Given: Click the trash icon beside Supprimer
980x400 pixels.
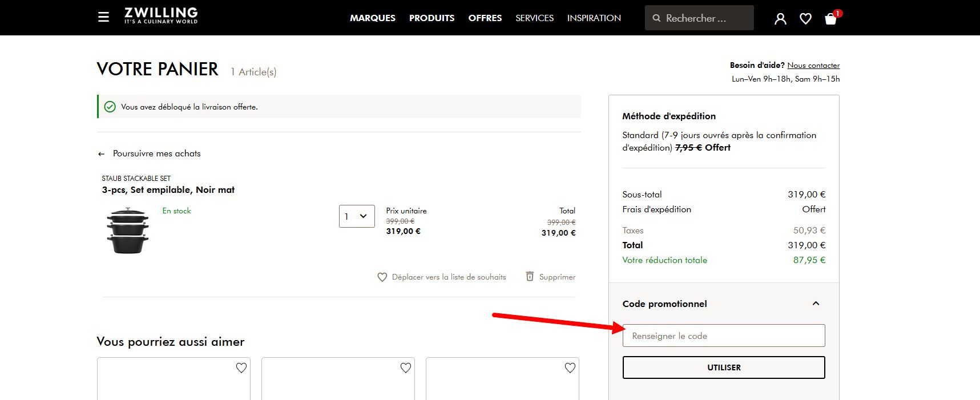Looking at the screenshot, I should pos(530,276).
